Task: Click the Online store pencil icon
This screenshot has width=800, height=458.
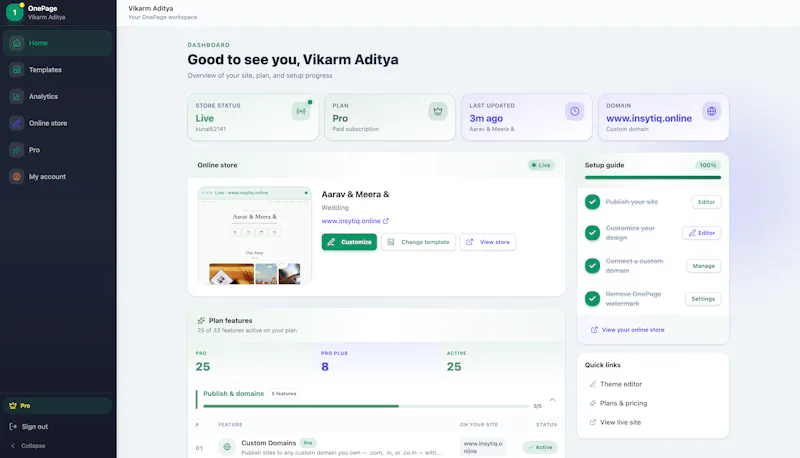Action: pos(16,123)
